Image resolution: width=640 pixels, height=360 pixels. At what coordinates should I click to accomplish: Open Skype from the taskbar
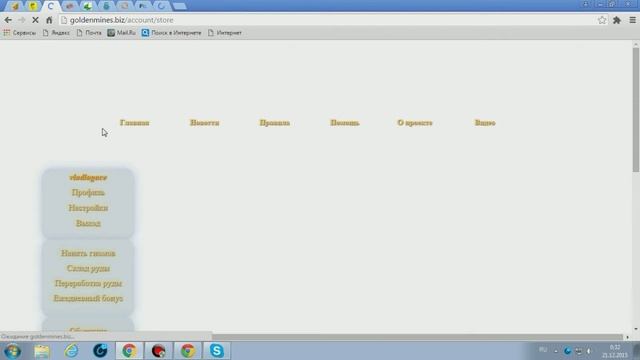tap(217, 351)
